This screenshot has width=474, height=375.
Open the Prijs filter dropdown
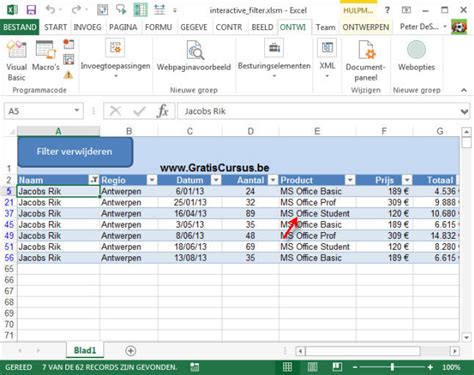pyautogui.click(x=407, y=180)
